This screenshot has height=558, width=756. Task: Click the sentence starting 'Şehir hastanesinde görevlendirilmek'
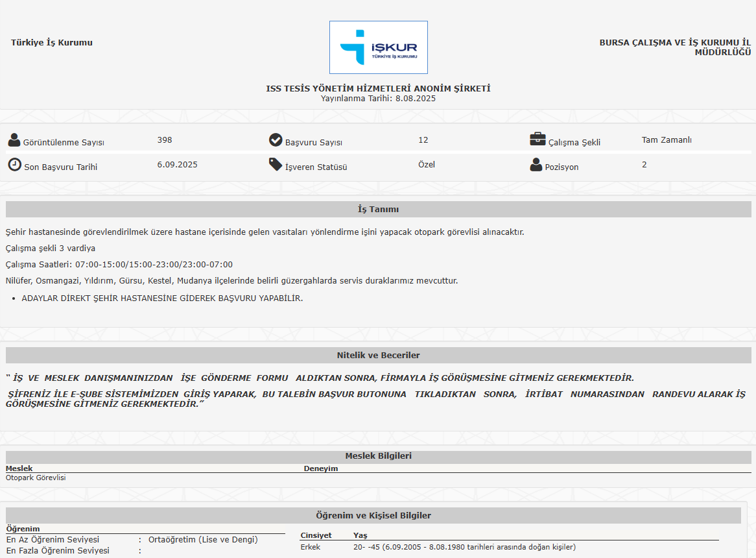click(x=265, y=232)
